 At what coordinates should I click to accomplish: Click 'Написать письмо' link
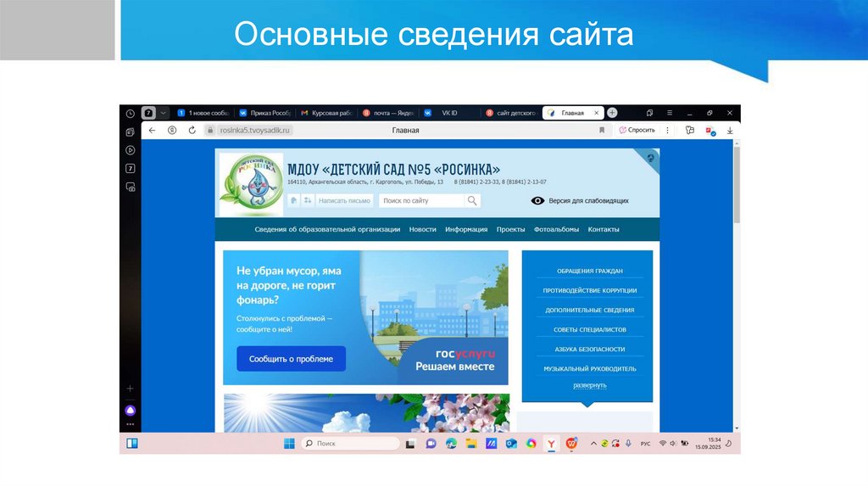(x=344, y=200)
